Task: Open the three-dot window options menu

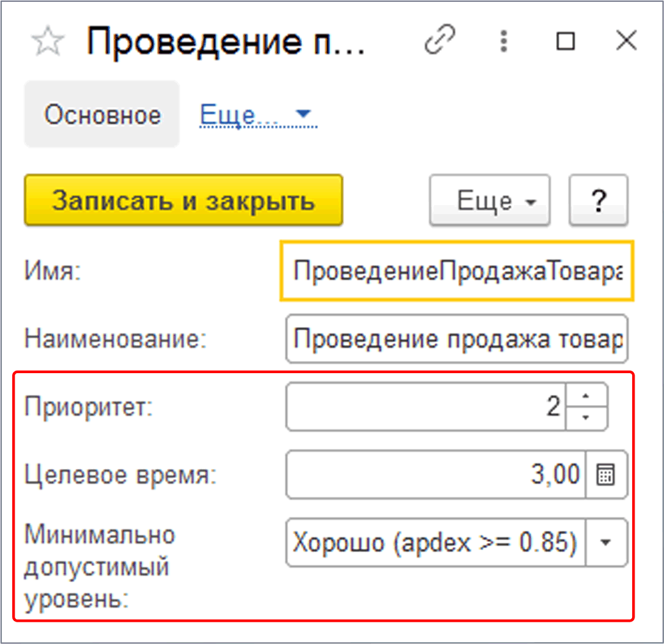Action: point(504,42)
